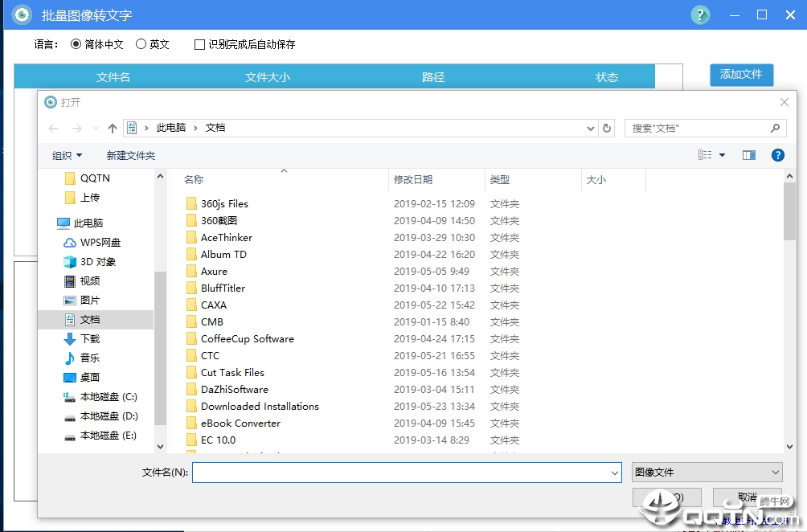This screenshot has width=807, height=532.
Task: Select 文档 in navigation pane
Action: tap(96, 320)
